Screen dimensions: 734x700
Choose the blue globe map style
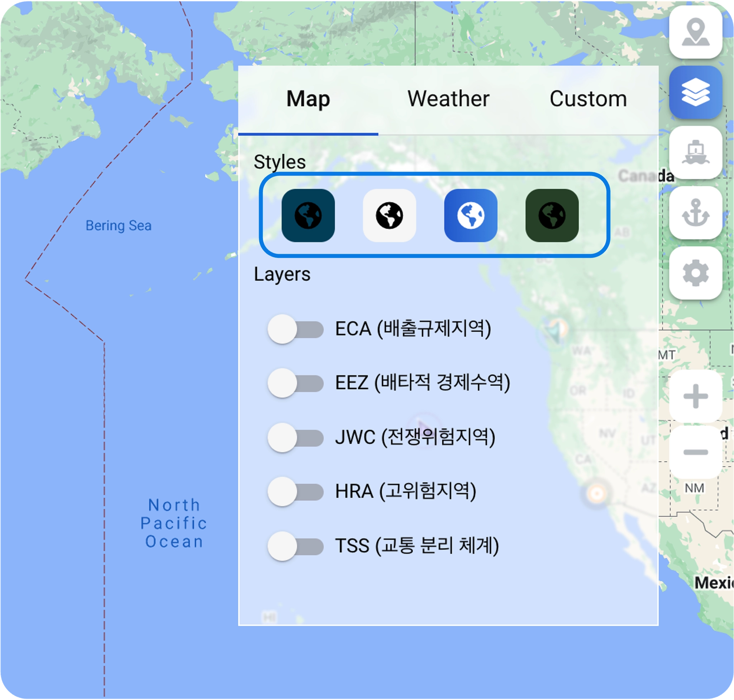471,215
